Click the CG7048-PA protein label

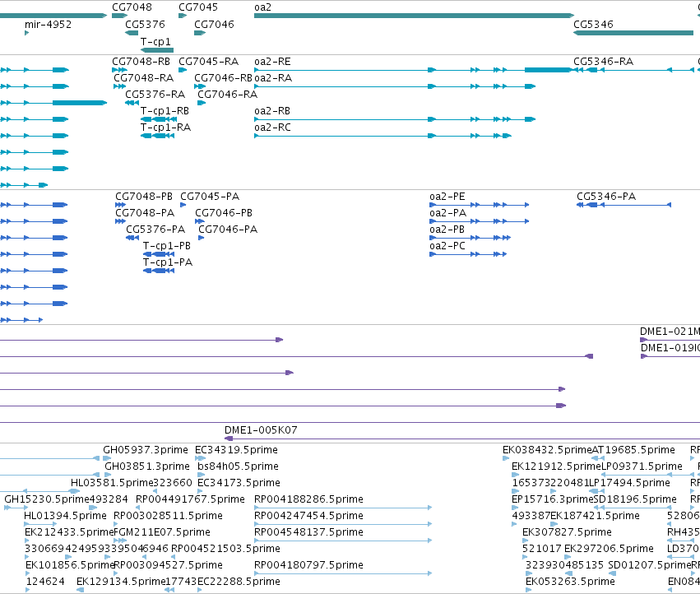pos(145,213)
